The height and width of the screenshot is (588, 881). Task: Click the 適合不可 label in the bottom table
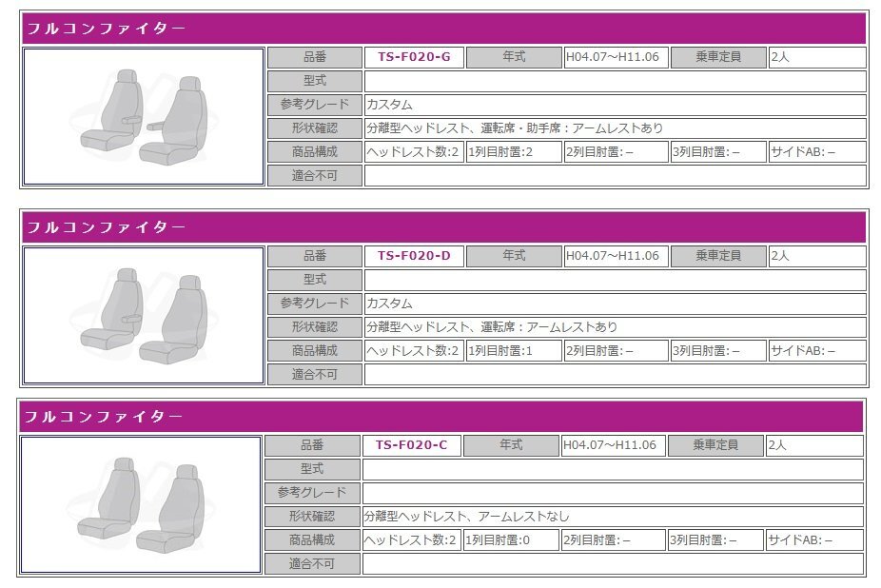[x=314, y=562]
